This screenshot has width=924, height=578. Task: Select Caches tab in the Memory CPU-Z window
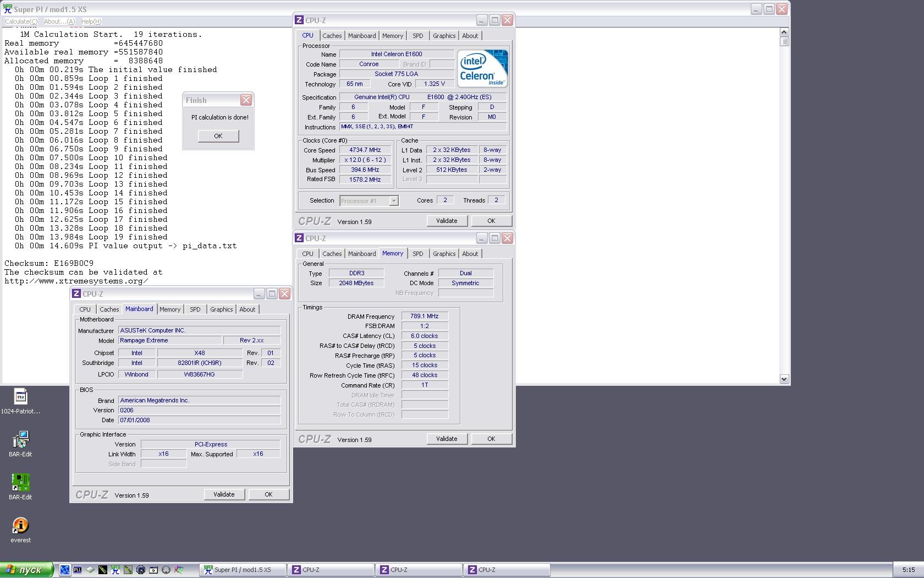[332, 254]
